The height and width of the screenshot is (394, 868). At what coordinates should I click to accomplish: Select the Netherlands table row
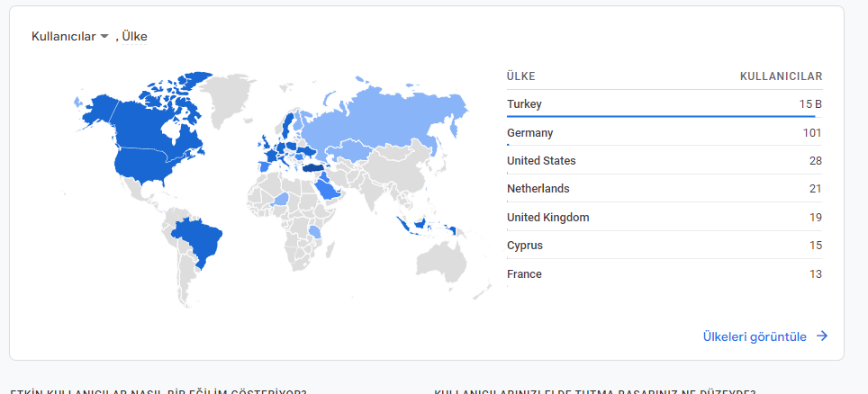click(x=665, y=189)
